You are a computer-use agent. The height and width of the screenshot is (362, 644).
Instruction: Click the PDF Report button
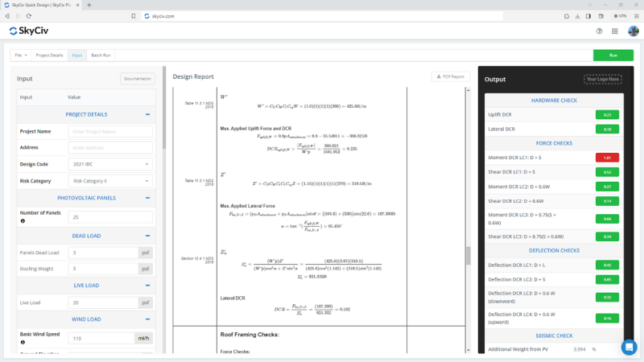coord(450,76)
